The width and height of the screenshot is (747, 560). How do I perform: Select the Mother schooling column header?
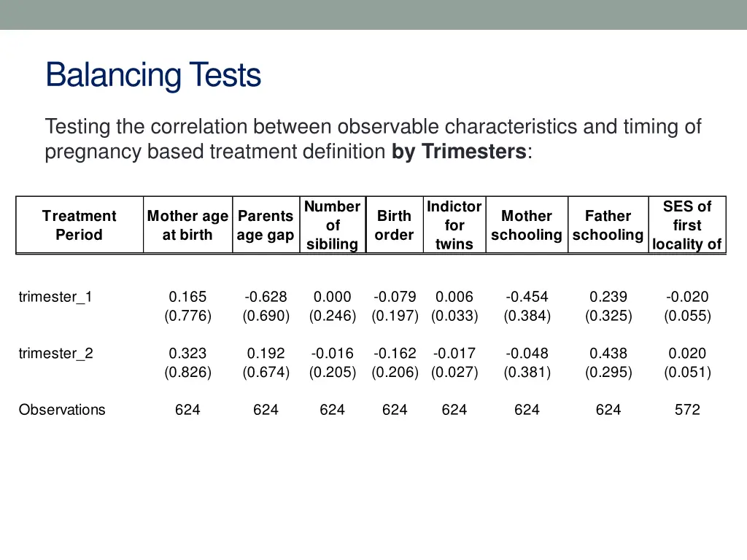click(x=527, y=225)
